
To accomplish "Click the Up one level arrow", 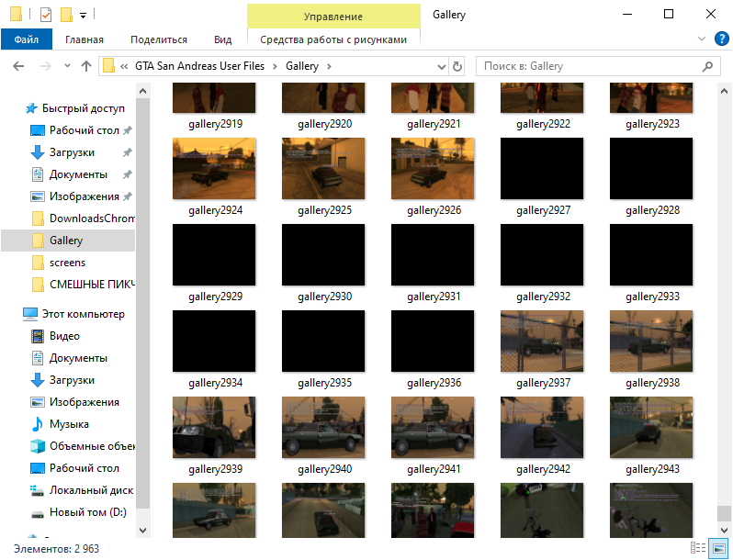I will (86, 66).
